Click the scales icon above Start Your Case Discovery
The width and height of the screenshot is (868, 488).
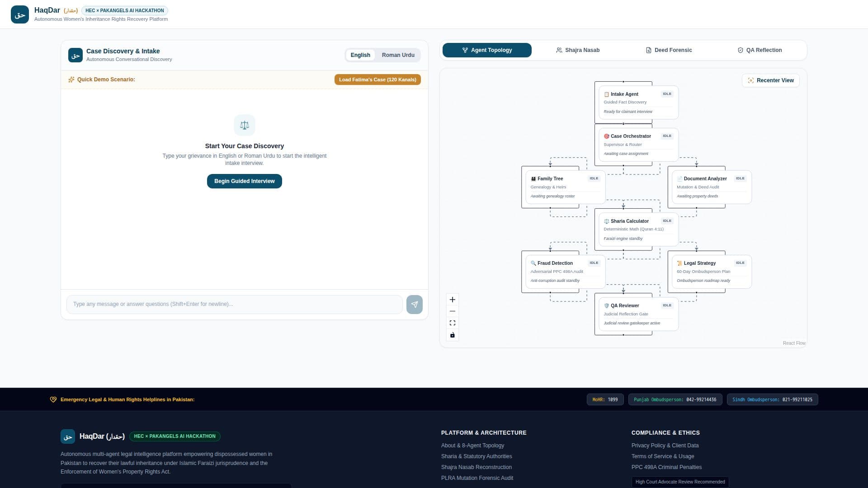pyautogui.click(x=245, y=125)
